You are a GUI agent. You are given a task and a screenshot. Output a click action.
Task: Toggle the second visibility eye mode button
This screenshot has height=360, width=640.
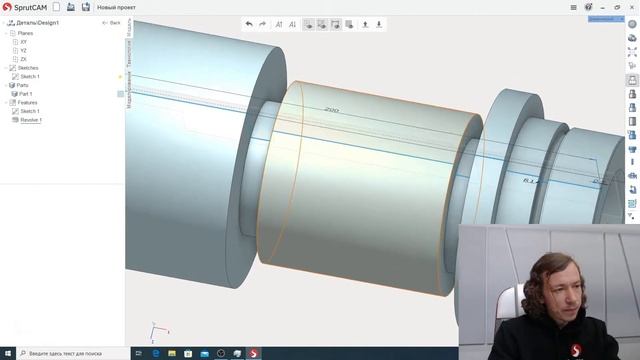pos(322,24)
